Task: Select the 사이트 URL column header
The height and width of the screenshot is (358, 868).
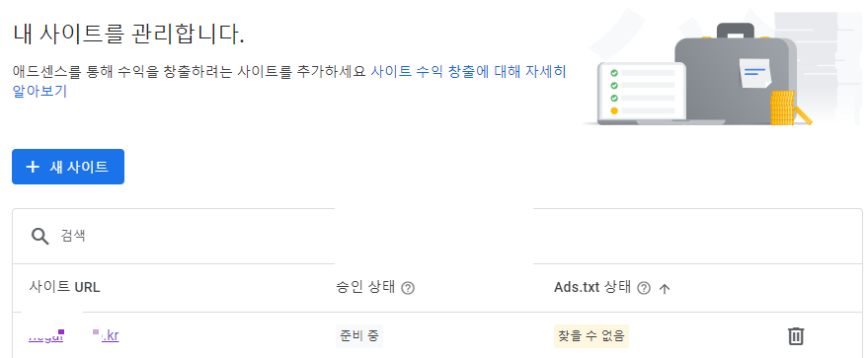Action: (64, 287)
